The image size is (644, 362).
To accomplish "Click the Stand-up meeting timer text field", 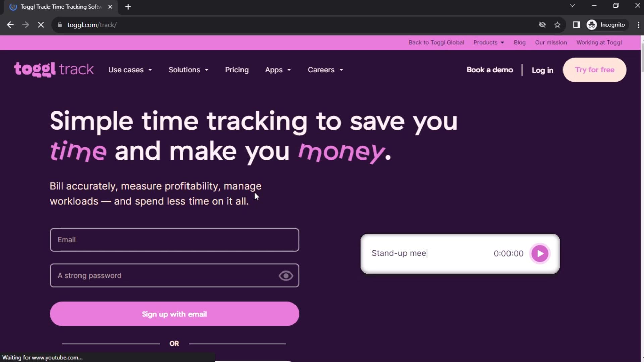I will 399,253.
